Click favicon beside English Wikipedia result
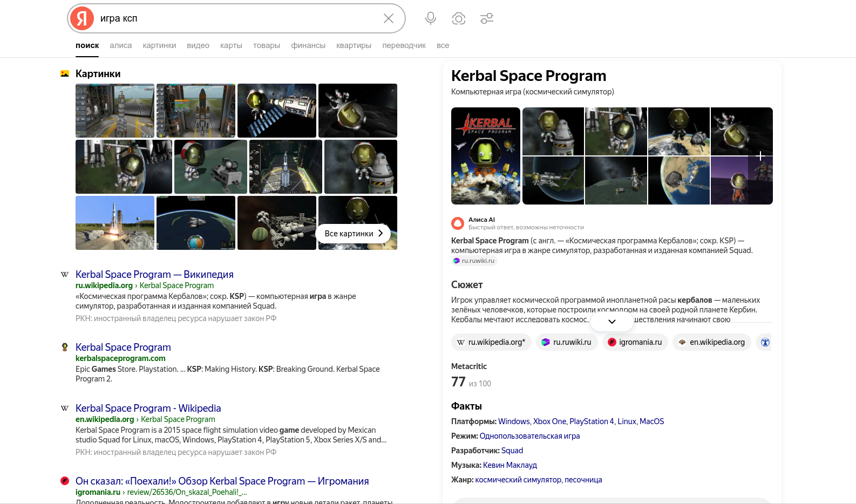 coord(65,408)
